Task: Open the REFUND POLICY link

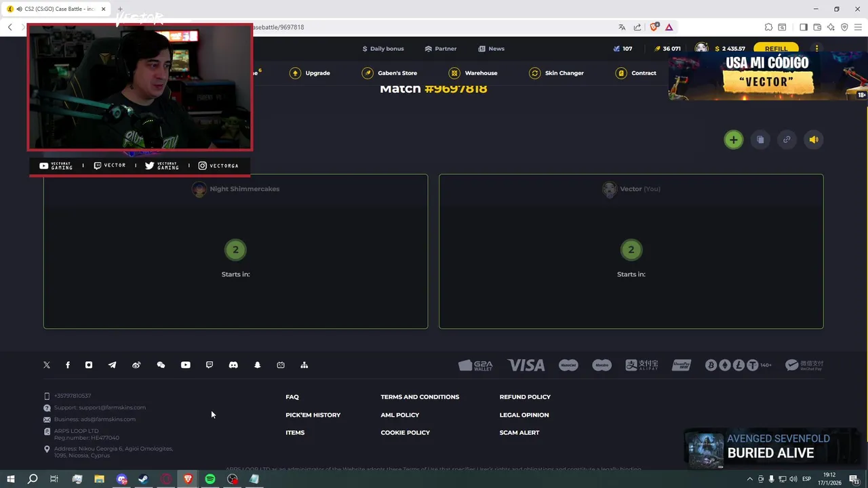Action: [x=525, y=397]
